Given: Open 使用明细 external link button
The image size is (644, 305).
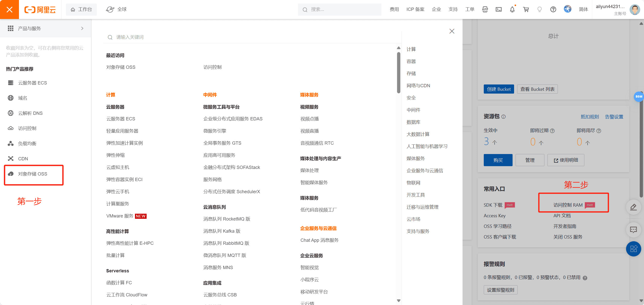Looking at the screenshot, I should pyautogui.click(x=566, y=160).
